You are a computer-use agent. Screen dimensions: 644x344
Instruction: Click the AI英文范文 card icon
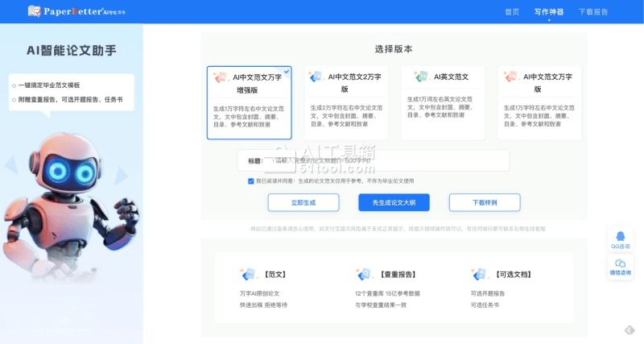421,77
